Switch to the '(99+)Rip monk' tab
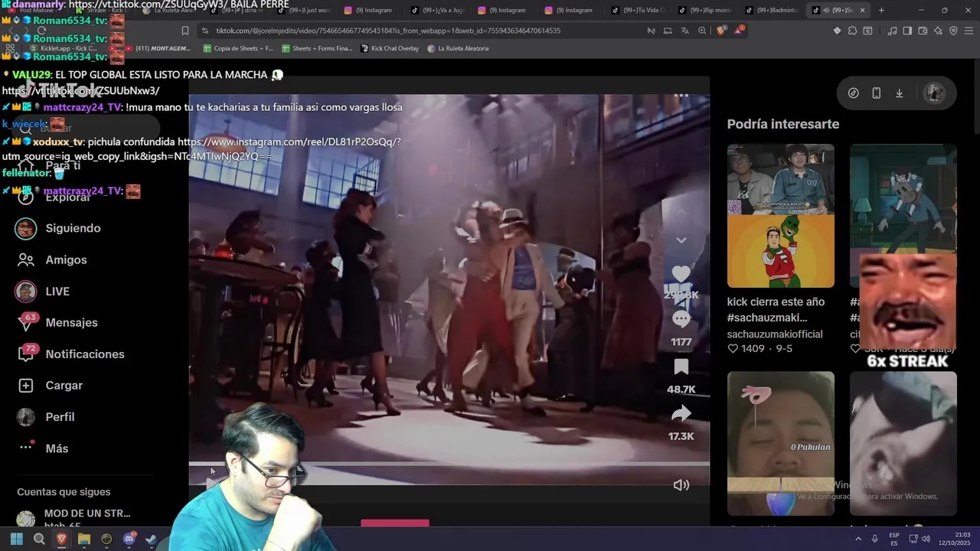Viewport: 980px width, 551px height. coord(704,10)
